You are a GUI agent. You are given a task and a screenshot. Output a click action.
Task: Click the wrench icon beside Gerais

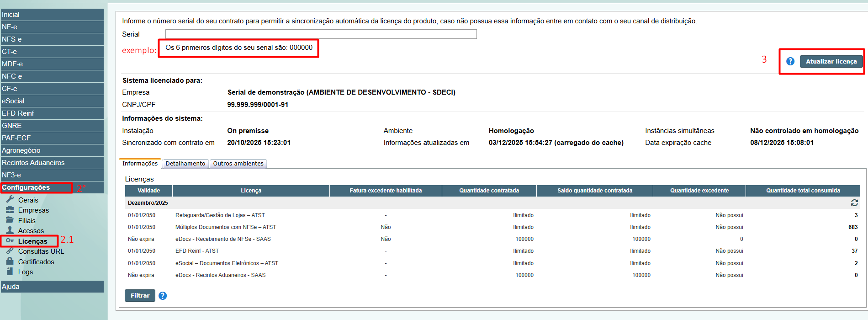tap(10, 200)
